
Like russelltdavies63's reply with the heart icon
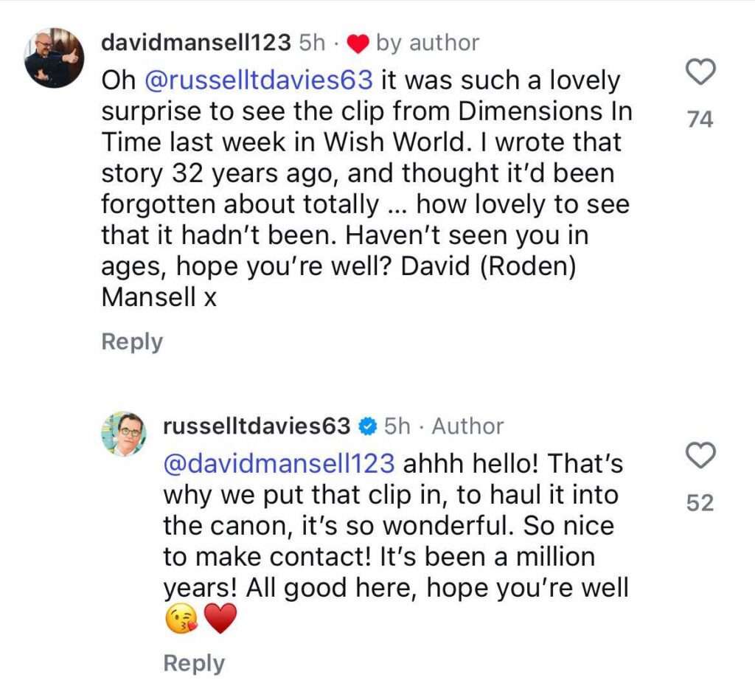tap(700, 455)
